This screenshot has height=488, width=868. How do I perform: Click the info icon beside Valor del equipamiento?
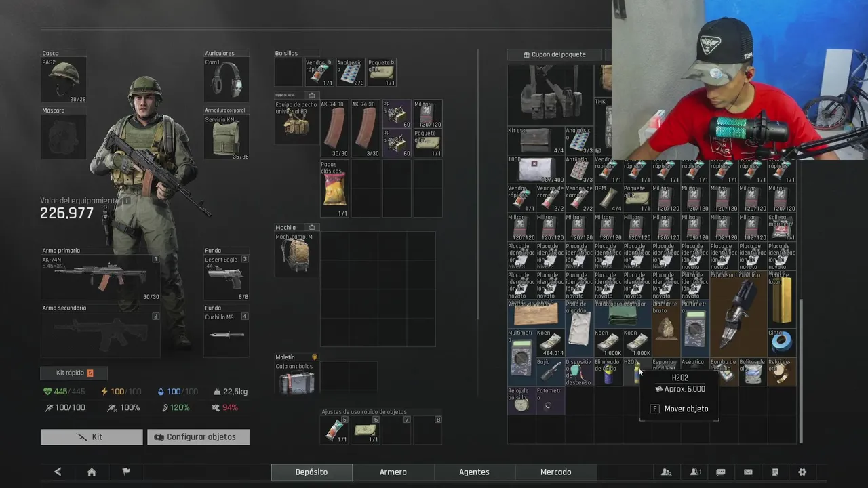click(x=125, y=201)
